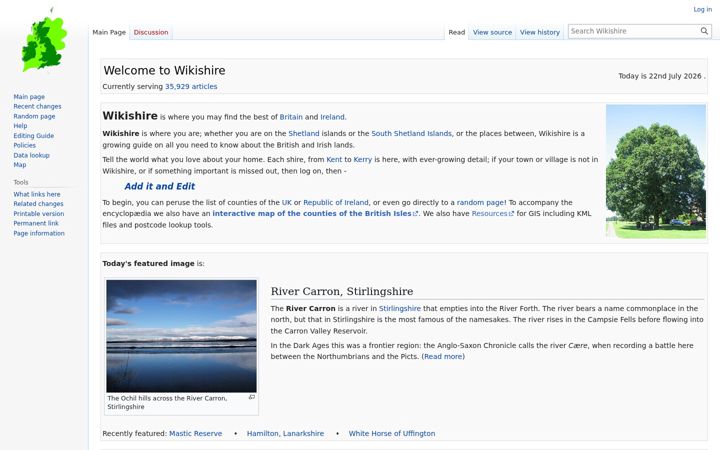Follow the Britain link

[x=291, y=117]
